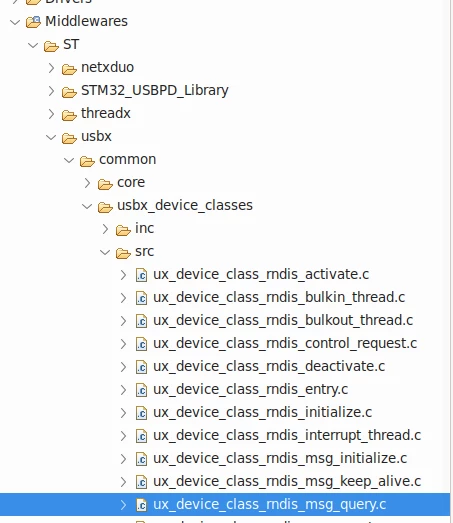The height and width of the screenshot is (523, 453).
Task: Collapse the usbx_device_classes folder
Action: pyautogui.click(x=87, y=206)
